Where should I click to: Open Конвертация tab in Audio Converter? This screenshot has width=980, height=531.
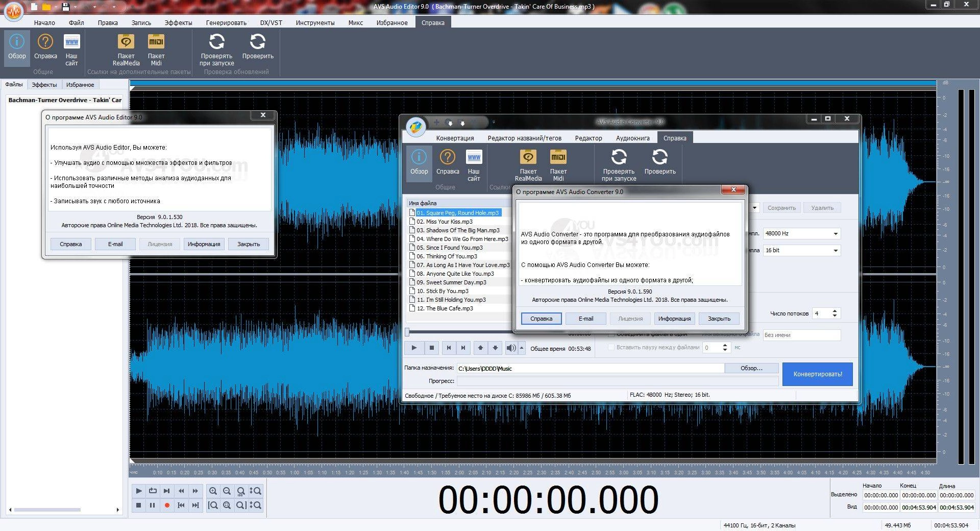click(x=455, y=138)
